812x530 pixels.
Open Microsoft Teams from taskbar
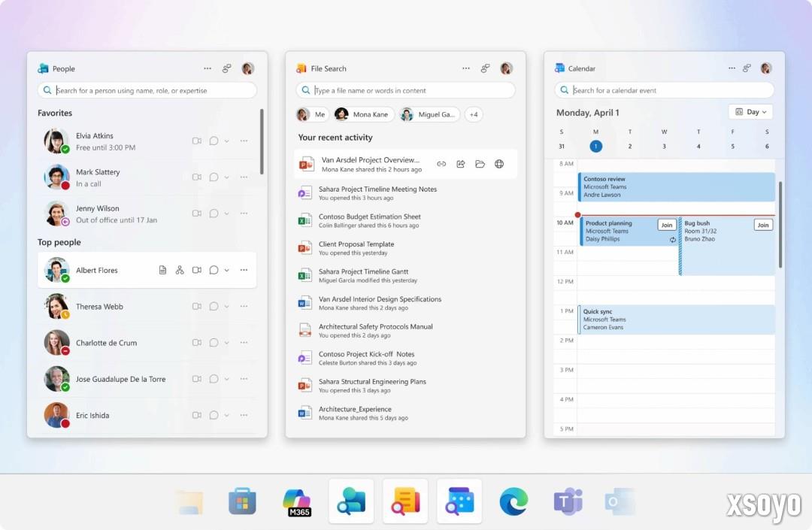tap(568, 501)
